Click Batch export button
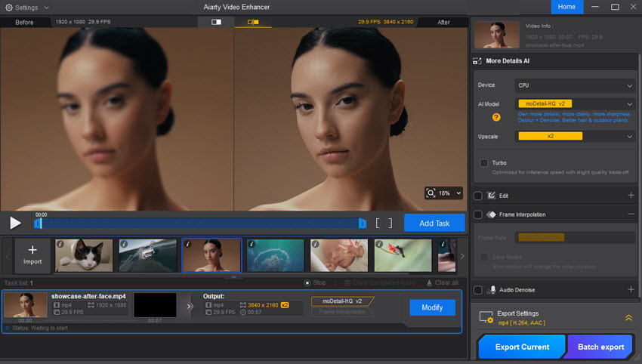Image resolution: width=642 pixels, height=364 pixels. click(x=600, y=347)
